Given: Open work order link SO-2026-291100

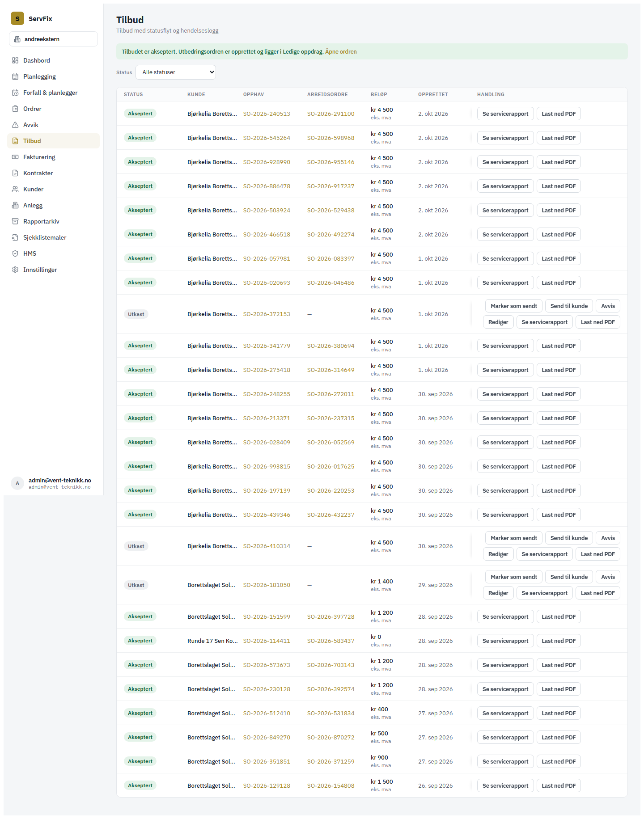Looking at the screenshot, I should click(x=331, y=114).
